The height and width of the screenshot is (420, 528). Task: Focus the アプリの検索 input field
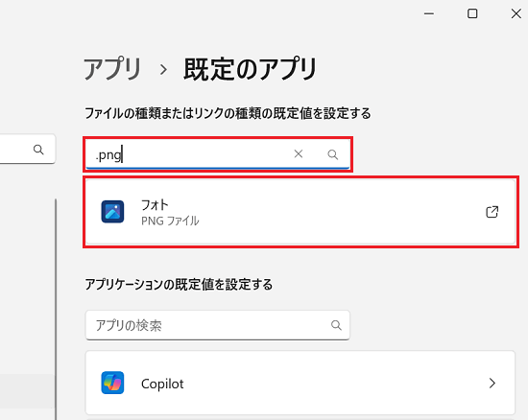click(x=218, y=325)
